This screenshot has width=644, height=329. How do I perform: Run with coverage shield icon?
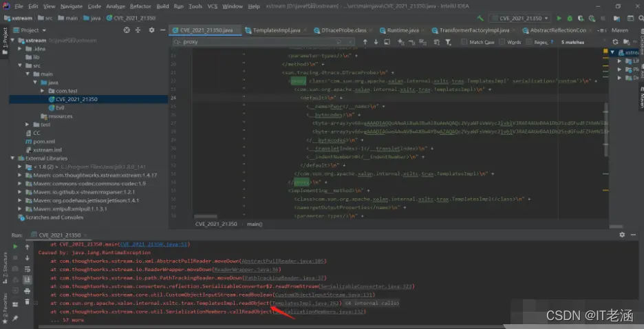(x=581, y=18)
